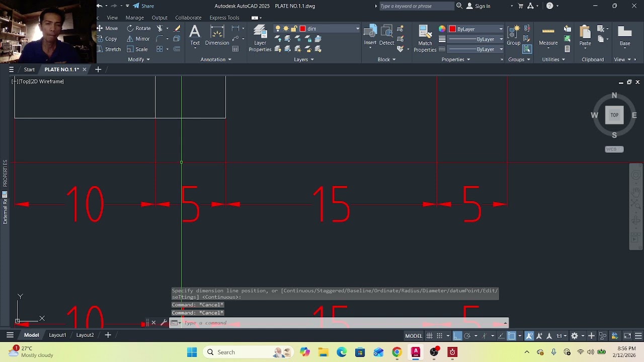The height and width of the screenshot is (362, 644).
Task: Click the Share button
Action: 143,6
